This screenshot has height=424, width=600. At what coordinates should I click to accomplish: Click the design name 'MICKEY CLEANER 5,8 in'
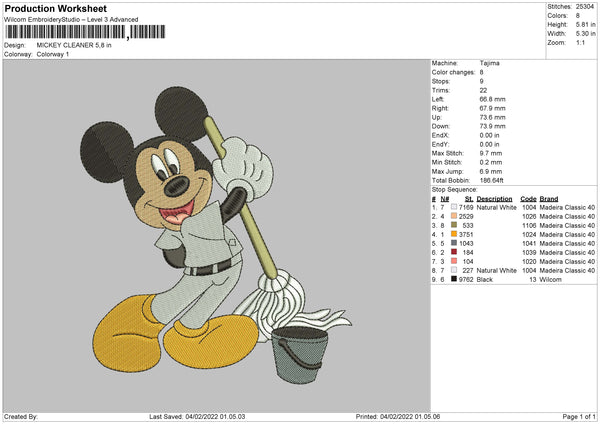pyautogui.click(x=74, y=45)
